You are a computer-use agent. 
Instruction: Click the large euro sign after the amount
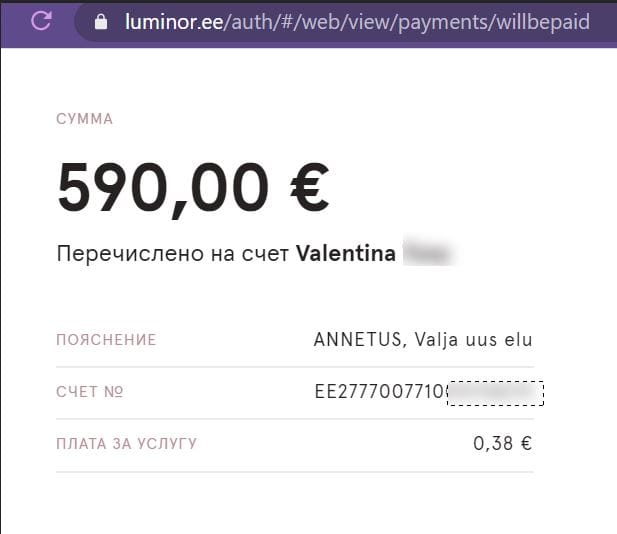pos(302,188)
